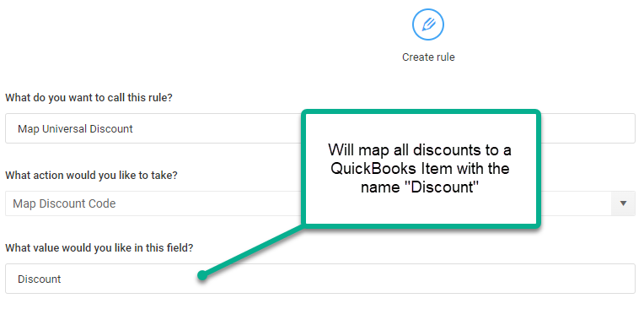Screen dimensions: 644x309
Task: Click the blue circle around the pencil
Action: (x=428, y=24)
